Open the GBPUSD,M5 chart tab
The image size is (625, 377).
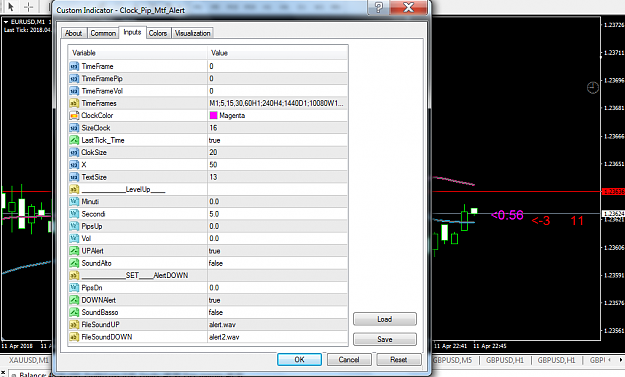tap(452, 360)
